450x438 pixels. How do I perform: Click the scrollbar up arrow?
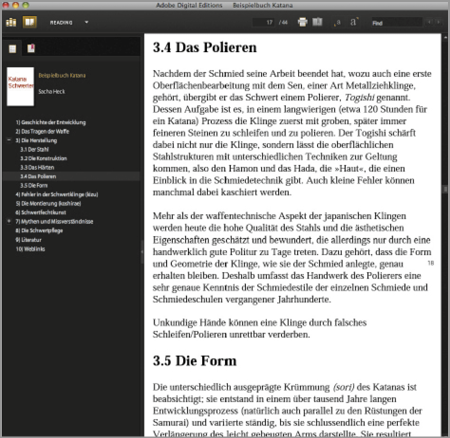(445, 37)
